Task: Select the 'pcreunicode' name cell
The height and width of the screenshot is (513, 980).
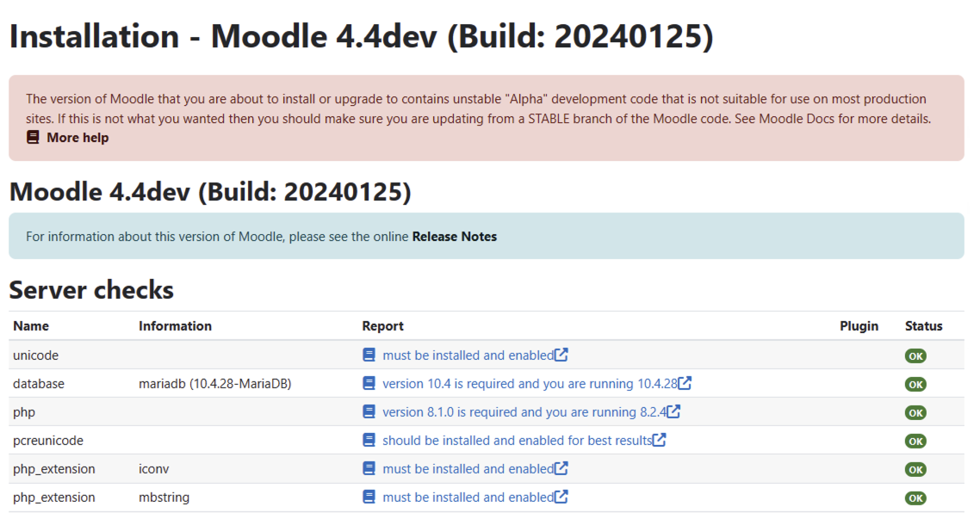Action: click(x=48, y=441)
